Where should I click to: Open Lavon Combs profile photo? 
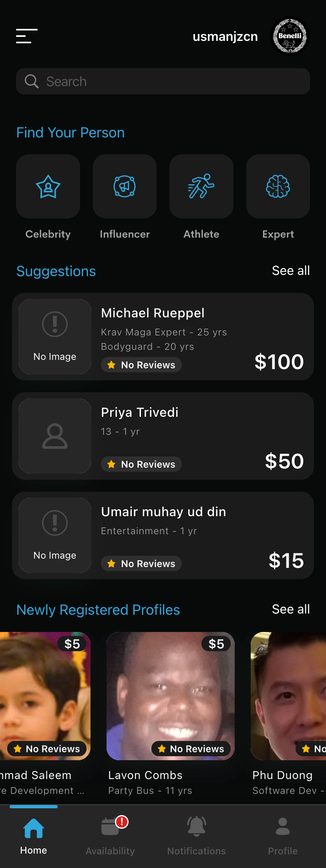(x=171, y=696)
